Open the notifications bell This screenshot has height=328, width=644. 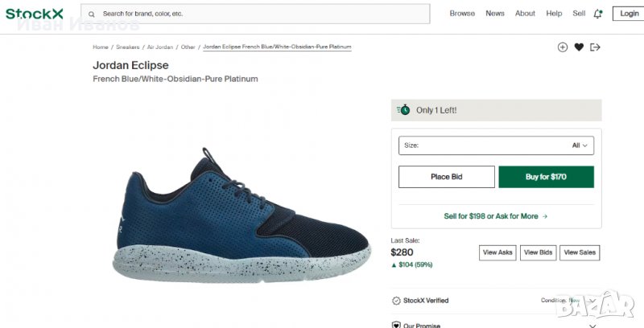pyautogui.click(x=597, y=14)
